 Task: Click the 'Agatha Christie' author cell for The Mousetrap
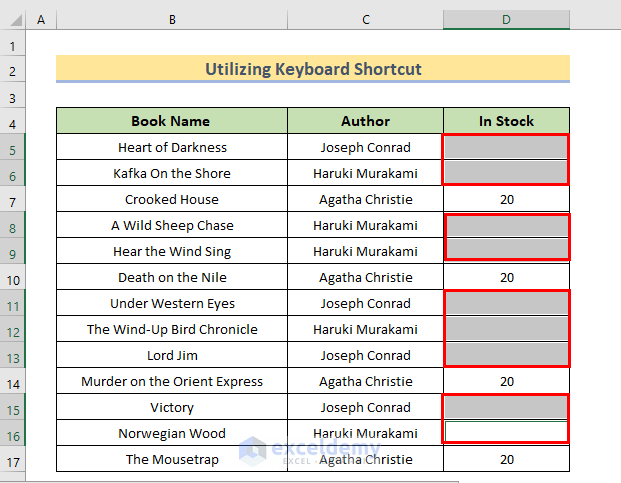pyautogui.click(x=365, y=459)
